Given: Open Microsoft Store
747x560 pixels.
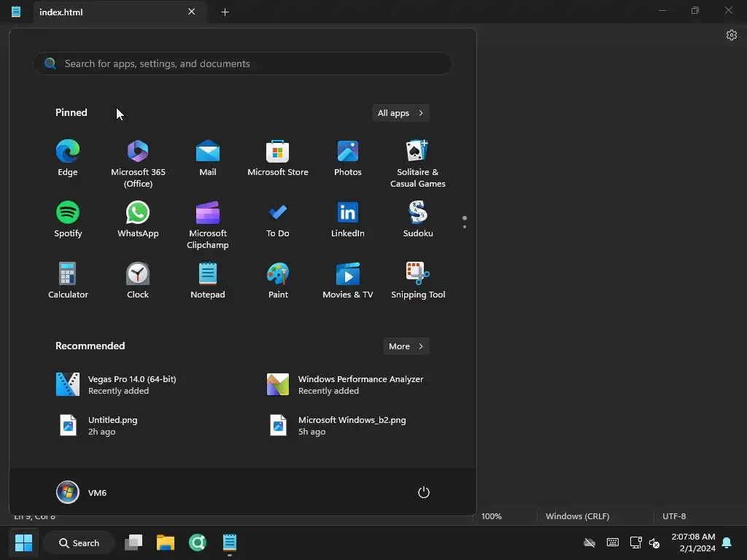Looking at the screenshot, I should [278, 158].
